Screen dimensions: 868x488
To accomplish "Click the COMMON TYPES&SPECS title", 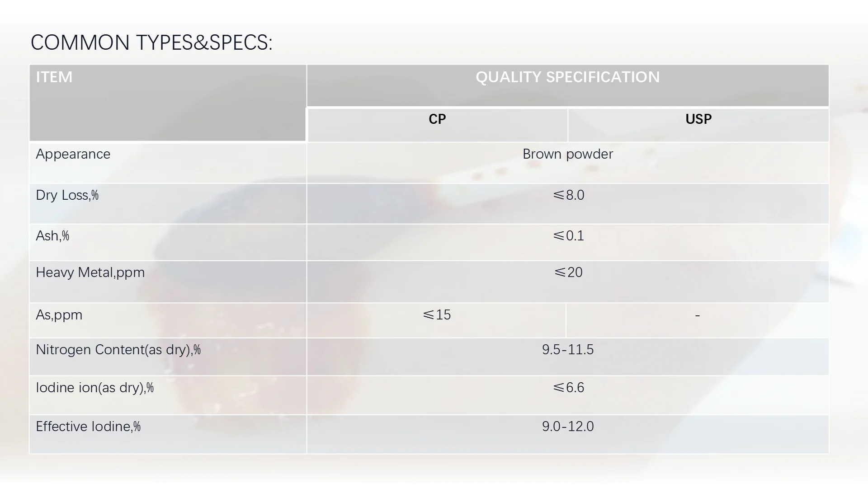I will point(151,42).
